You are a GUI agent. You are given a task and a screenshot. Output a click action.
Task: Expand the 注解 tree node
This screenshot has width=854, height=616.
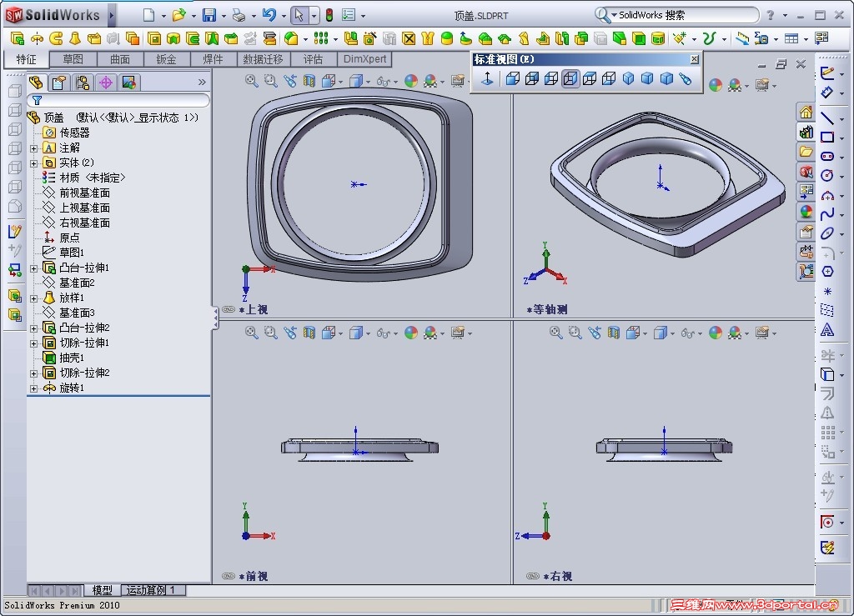(33, 148)
